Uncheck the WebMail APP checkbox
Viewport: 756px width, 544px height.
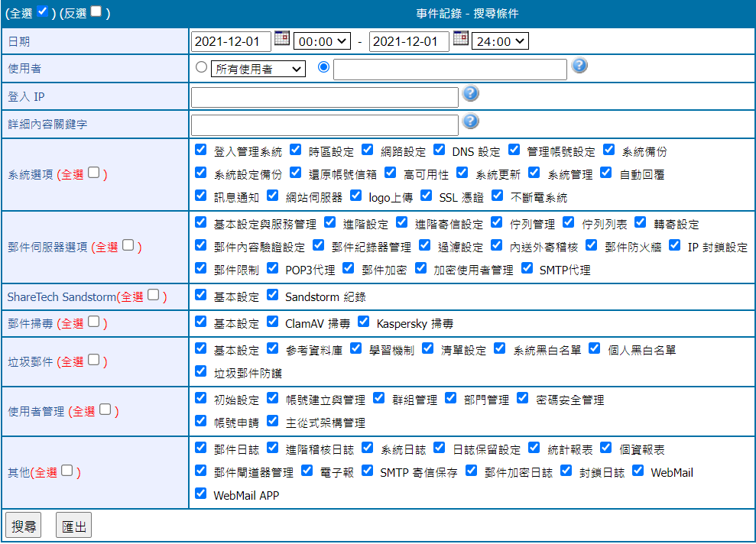coord(201,494)
